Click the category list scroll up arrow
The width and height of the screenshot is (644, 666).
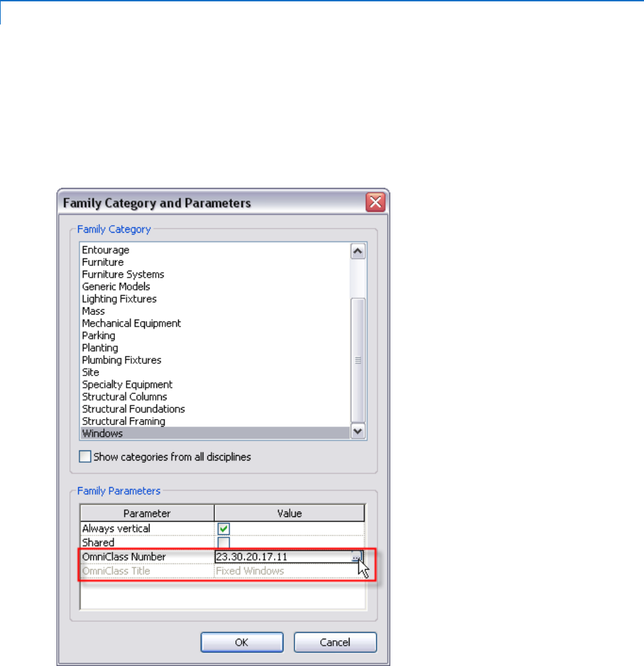358,252
